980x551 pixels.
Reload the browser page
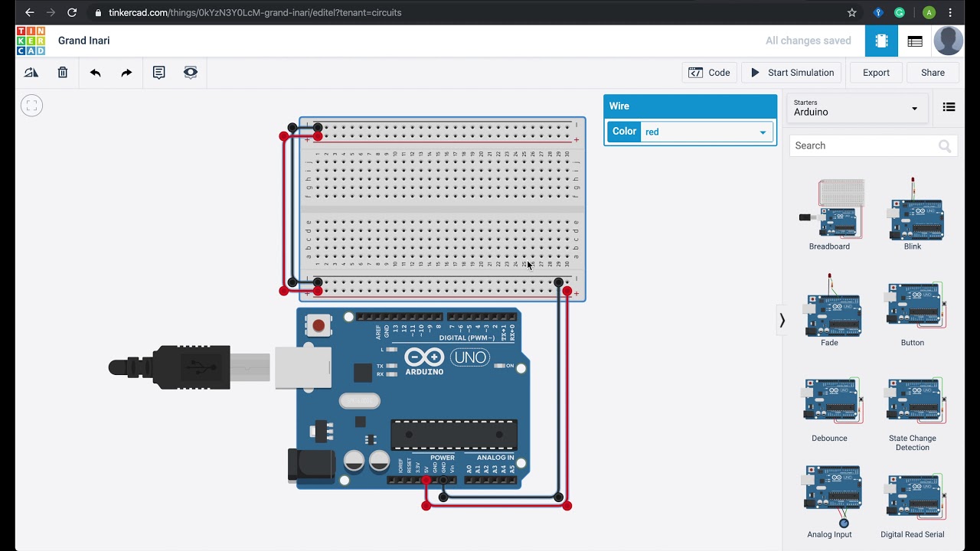(x=72, y=12)
